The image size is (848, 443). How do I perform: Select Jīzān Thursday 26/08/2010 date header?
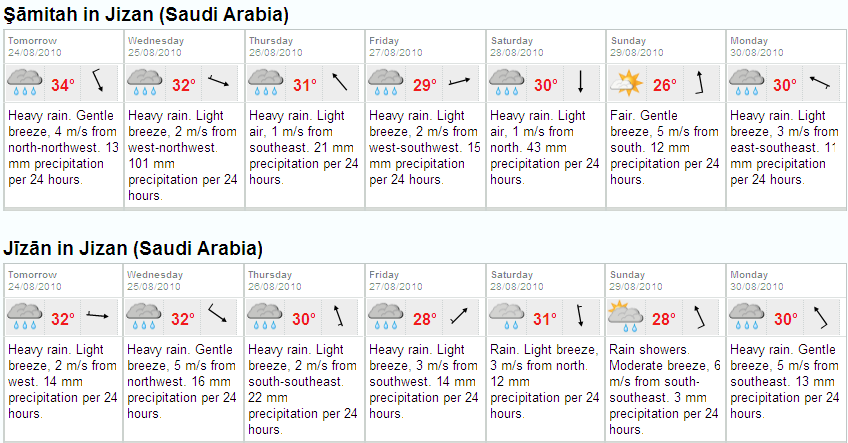point(275,281)
